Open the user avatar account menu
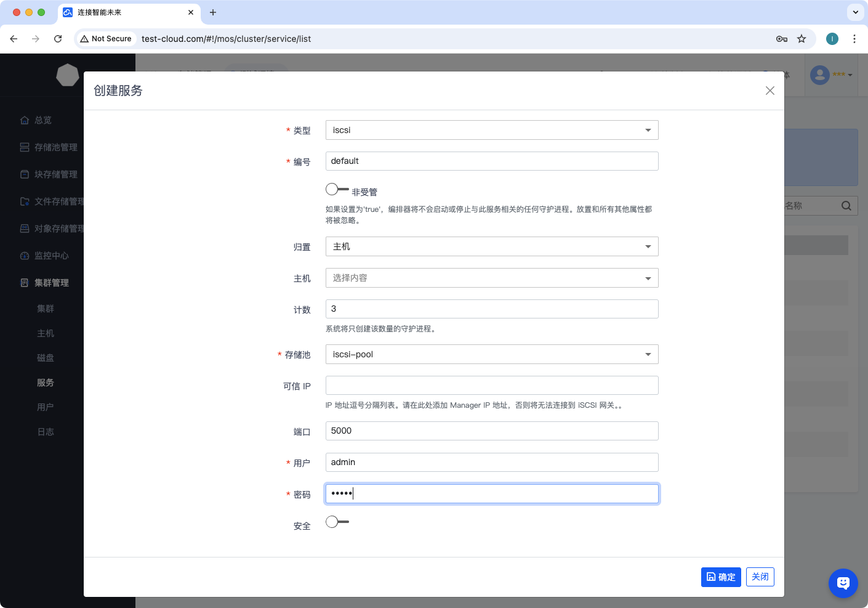This screenshot has height=608, width=868. tap(830, 75)
